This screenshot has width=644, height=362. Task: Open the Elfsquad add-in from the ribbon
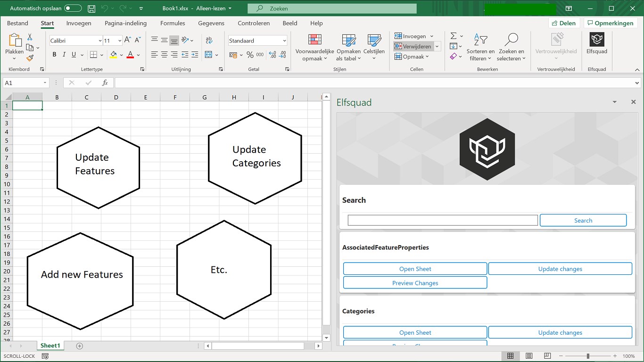(x=597, y=44)
